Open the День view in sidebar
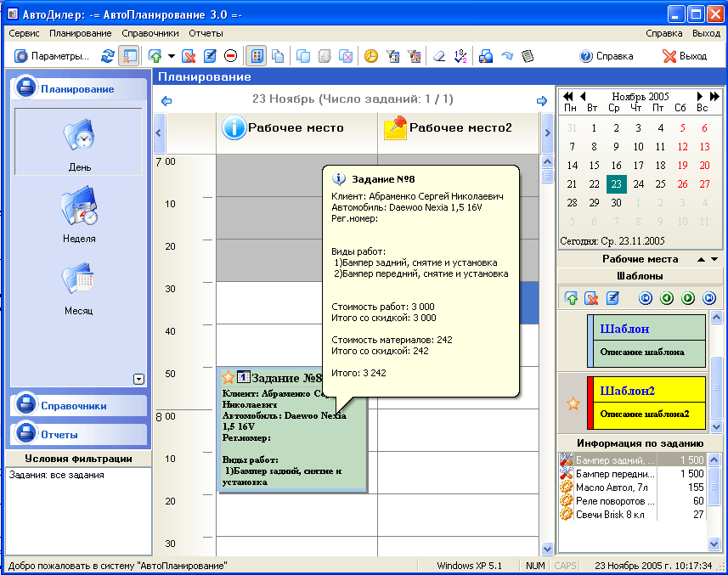The height and width of the screenshot is (575, 728). click(x=80, y=144)
